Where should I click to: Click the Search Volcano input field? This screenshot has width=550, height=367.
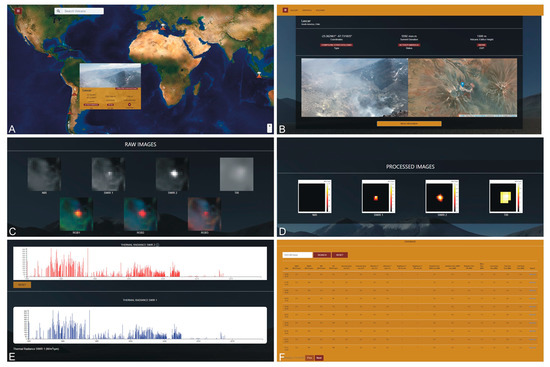[79, 11]
